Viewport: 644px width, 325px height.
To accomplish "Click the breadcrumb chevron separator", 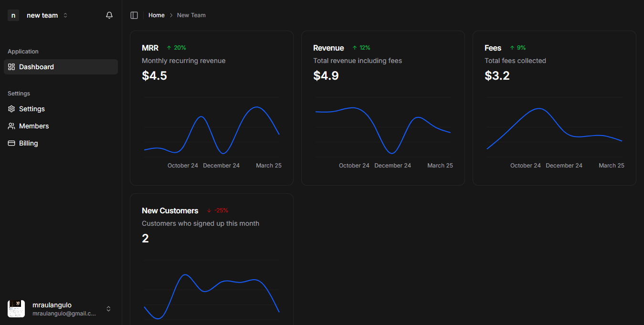I will pos(171,15).
